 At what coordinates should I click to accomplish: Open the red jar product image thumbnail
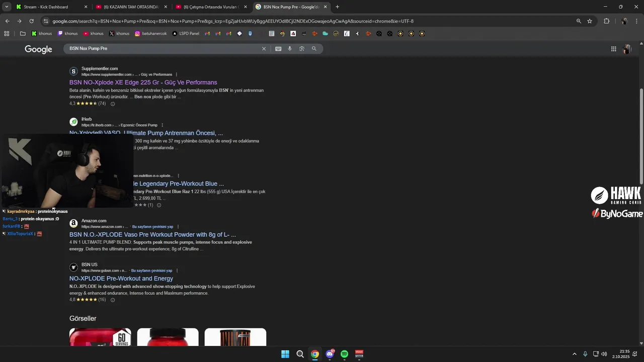pos(168,337)
